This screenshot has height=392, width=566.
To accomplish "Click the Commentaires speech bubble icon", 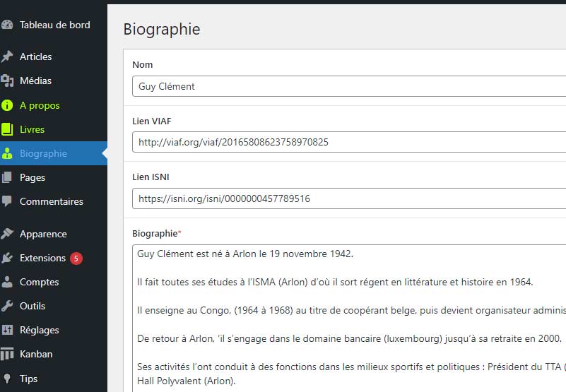I will tap(7, 201).
